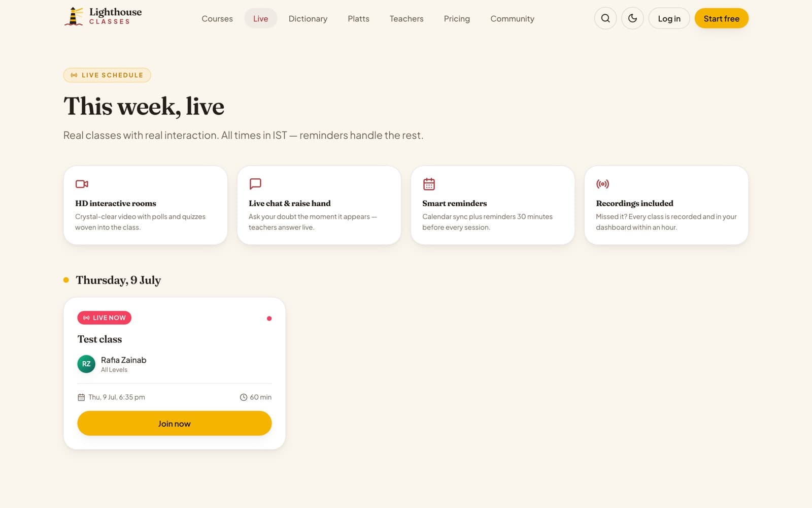Screen dimensions: 812x508
Task: Click the teacher name Rafia Zainab
Action: click(x=123, y=360)
